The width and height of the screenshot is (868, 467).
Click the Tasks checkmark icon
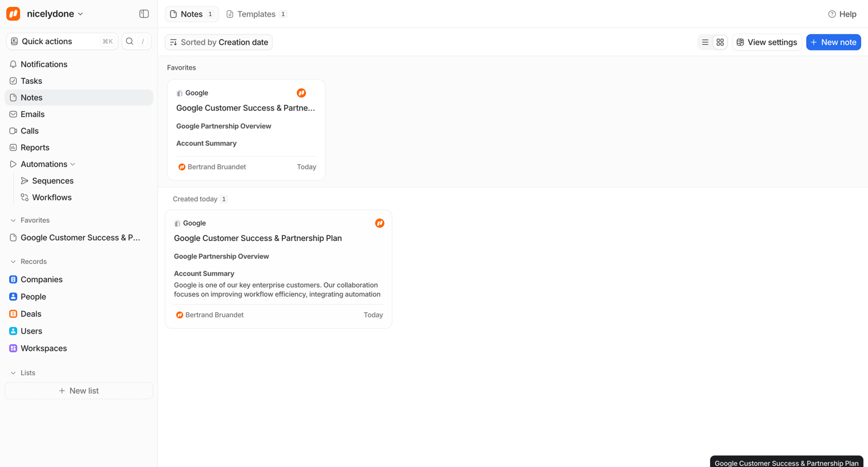13,81
